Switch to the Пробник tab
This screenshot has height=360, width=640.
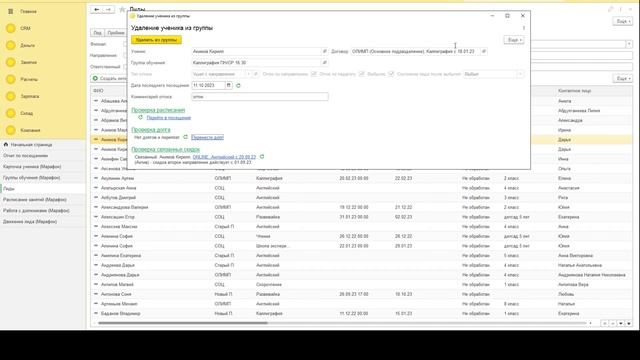pyautogui.click(x=116, y=33)
